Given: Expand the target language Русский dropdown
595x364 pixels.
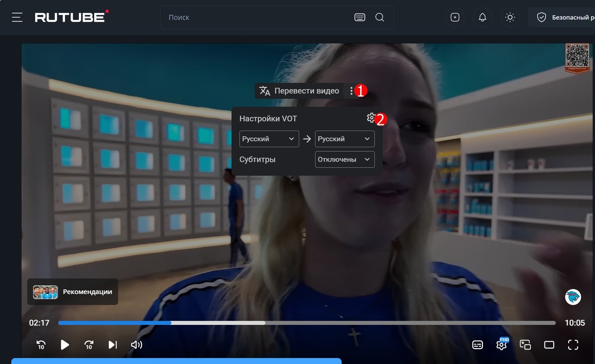Looking at the screenshot, I should 345,139.
